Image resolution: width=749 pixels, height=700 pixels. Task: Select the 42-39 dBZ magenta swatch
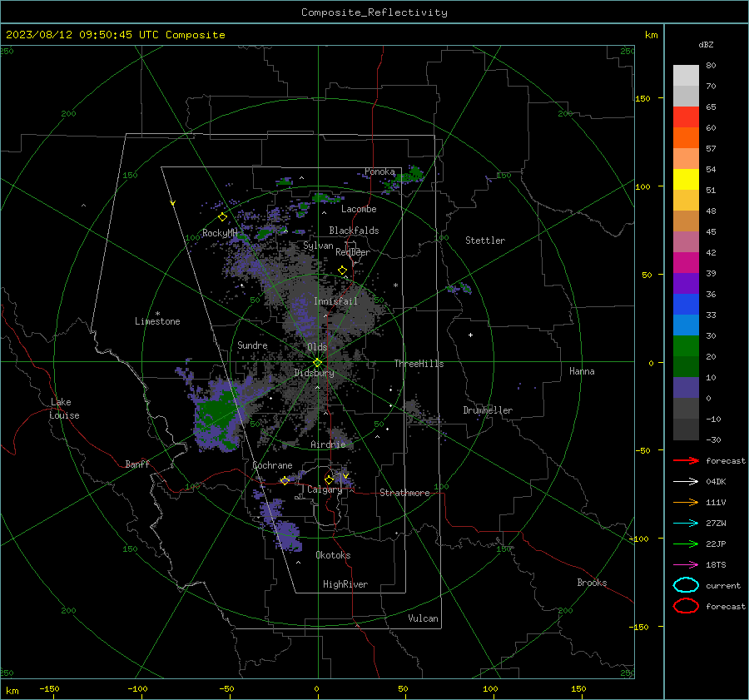[x=686, y=263]
